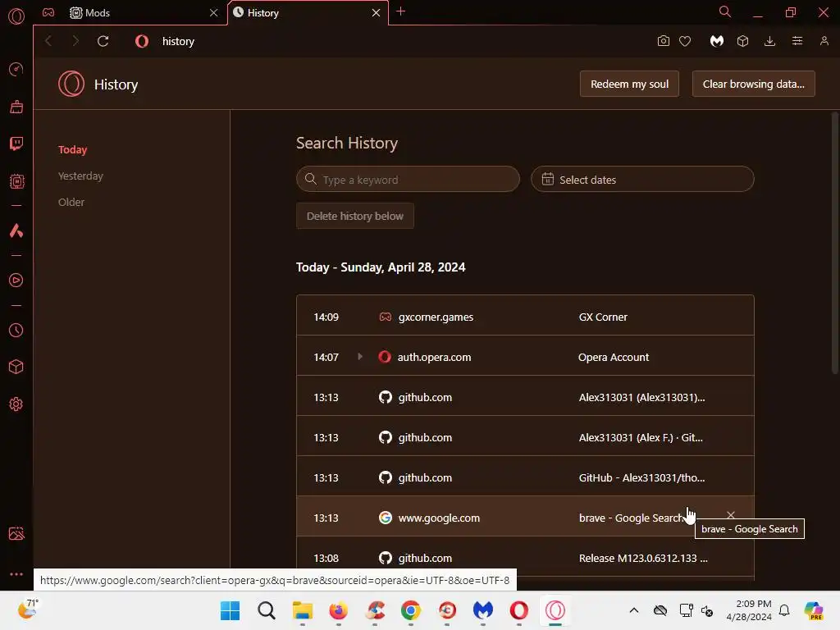Show hidden system tray icons chevron
The height and width of the screenshot is (630, 840).
coord(634,610)
